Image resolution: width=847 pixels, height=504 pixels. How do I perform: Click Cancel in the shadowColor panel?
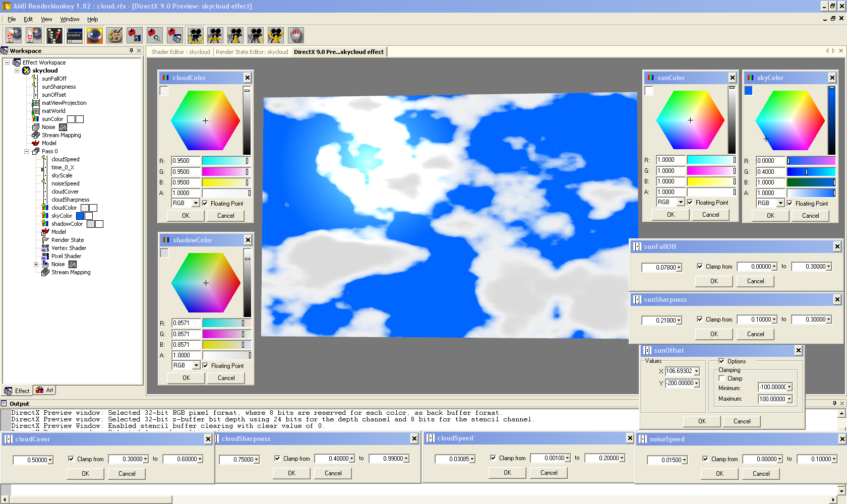[x=226, y=378]
